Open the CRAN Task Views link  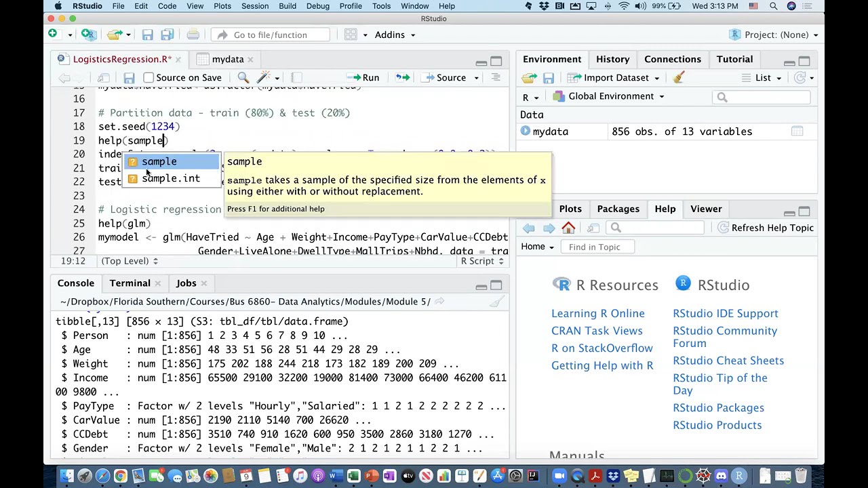[x=597, y=331]
